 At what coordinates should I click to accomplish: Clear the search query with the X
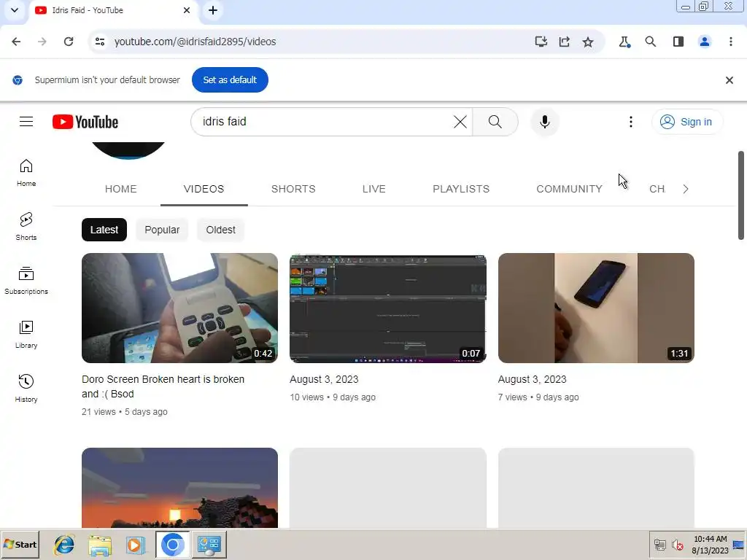460,122
